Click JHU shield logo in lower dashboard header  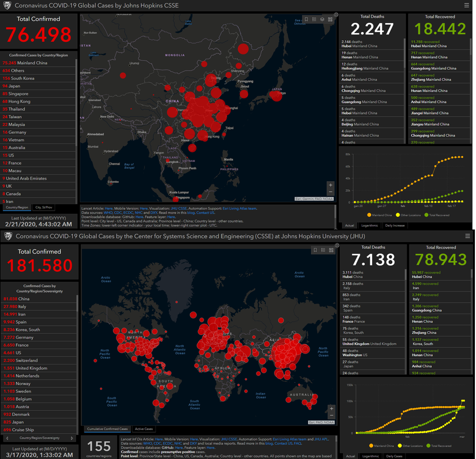(8, 236)
